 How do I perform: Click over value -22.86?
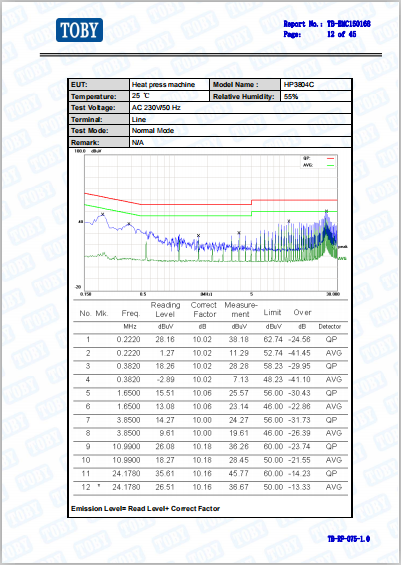[x=299, y=406]
